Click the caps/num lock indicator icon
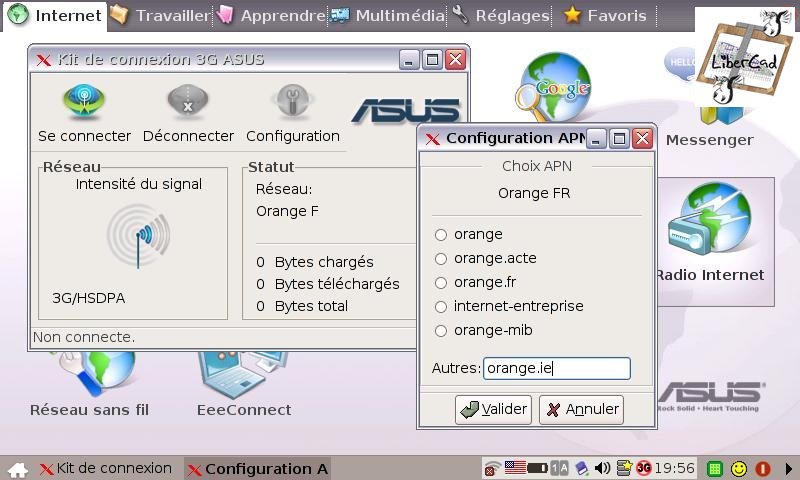Screen dimensions: 800x480 (559, 468)
